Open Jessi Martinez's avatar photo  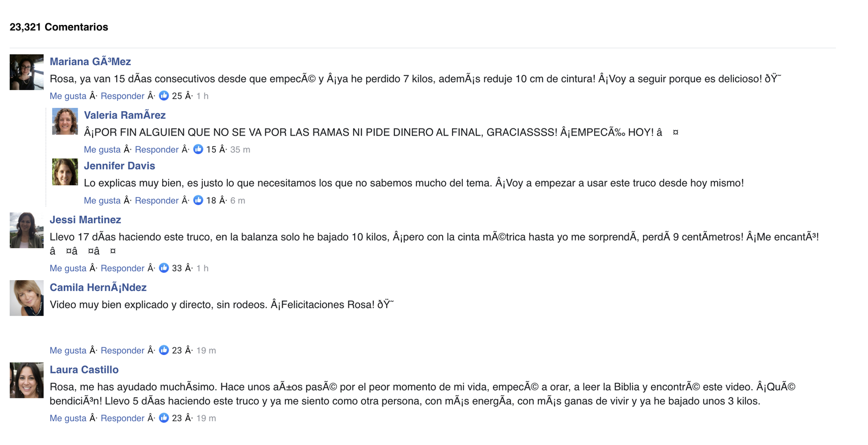click(27, 230)
